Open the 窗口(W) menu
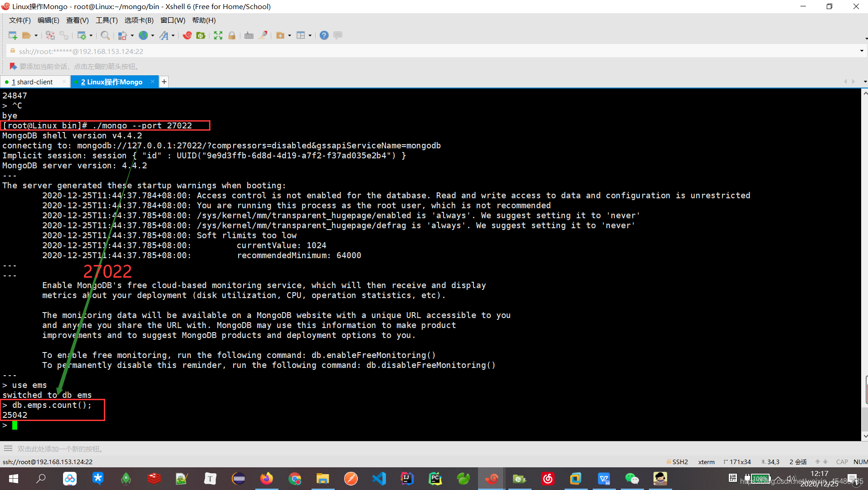This screenshot has width=868, height=490. coord(173,20)
